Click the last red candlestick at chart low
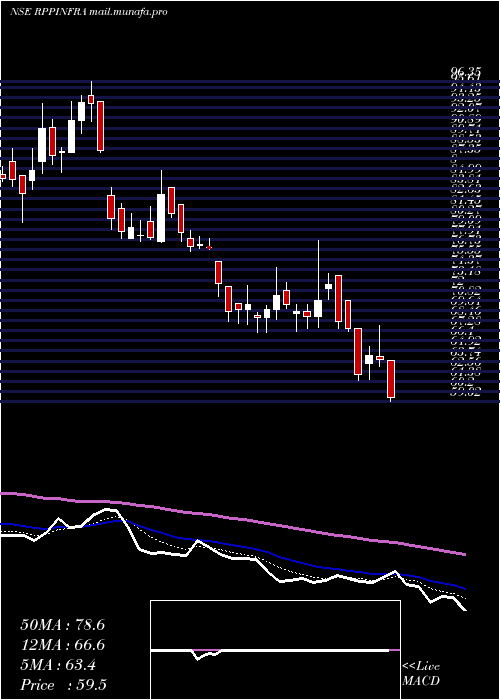The height and width of the screenshot is (700, 500). pos(391,379)
